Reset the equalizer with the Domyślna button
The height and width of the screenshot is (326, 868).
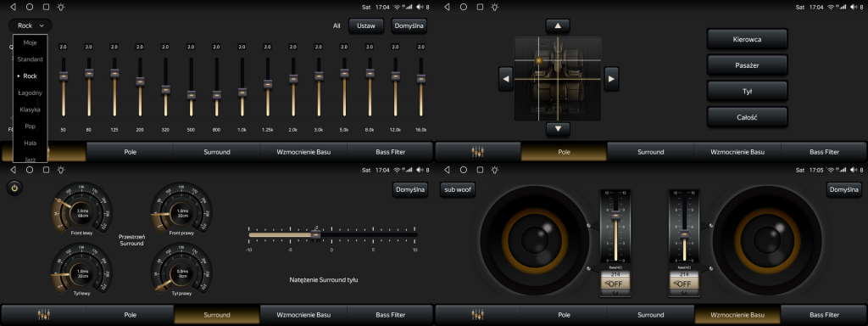[x=409, y=25]
